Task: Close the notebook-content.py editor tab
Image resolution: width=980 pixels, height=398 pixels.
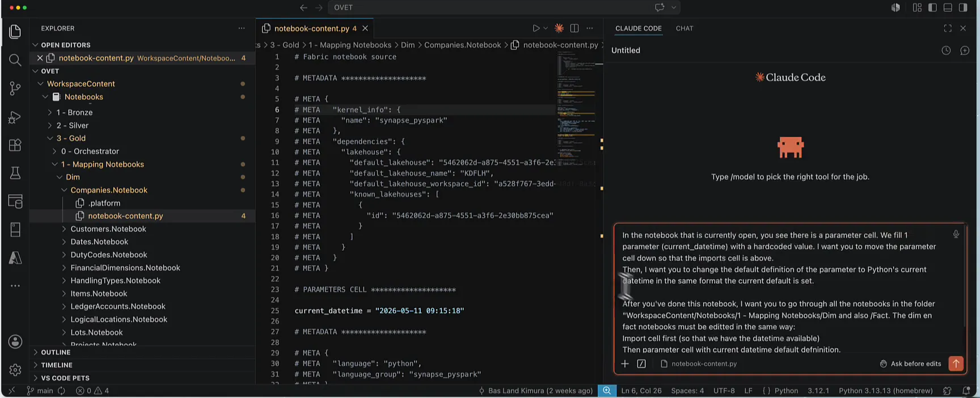Action: coord(365,28)
